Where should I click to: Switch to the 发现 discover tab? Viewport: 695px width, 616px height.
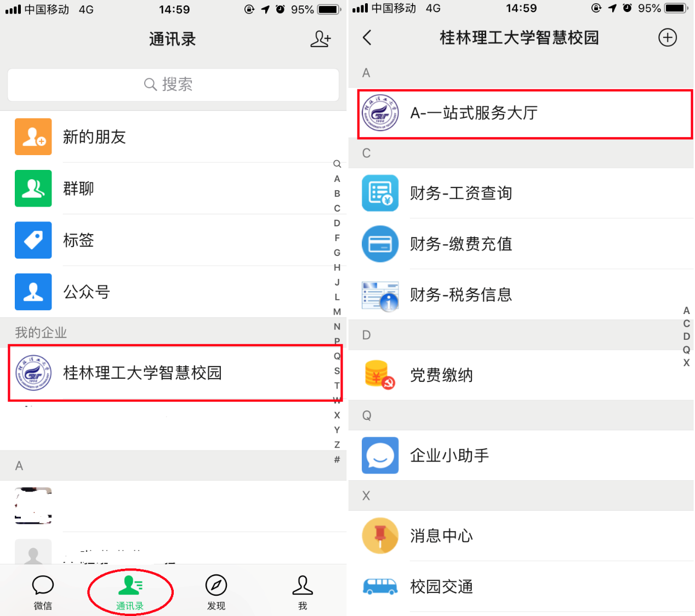point(216,592)
